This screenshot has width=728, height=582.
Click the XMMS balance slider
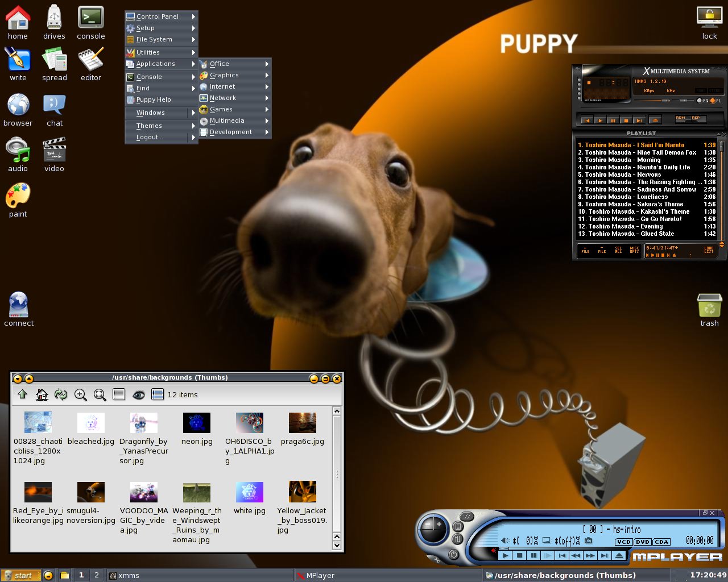point(683,101)
